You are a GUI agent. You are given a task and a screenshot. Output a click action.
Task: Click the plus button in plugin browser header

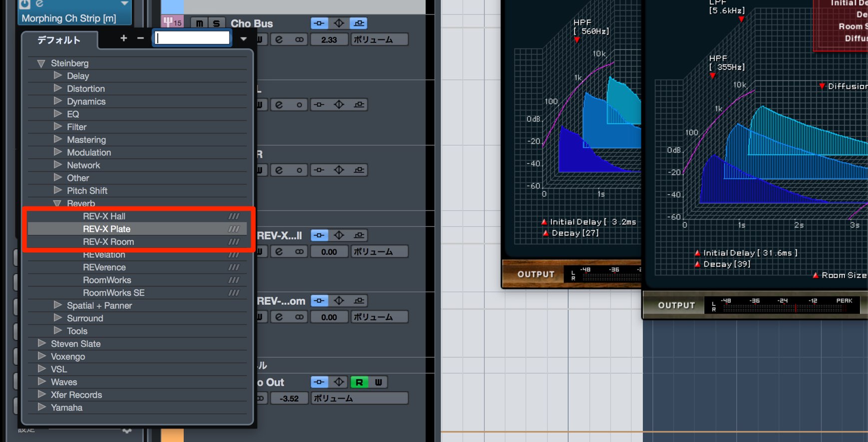[123, 38]
